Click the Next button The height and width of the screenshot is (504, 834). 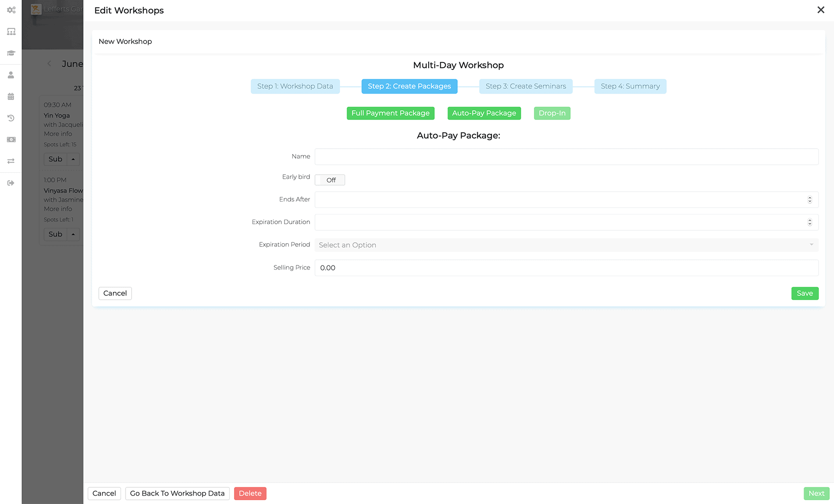816,493
